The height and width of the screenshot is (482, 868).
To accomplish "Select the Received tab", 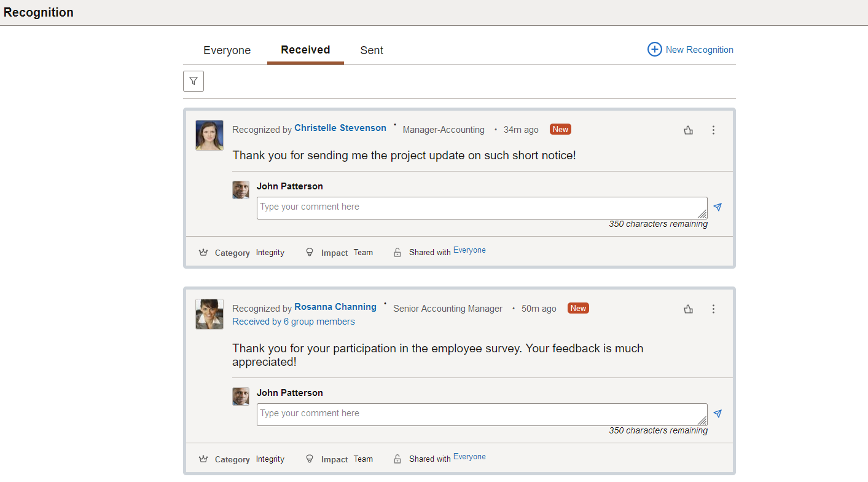I will pos(305,50).
